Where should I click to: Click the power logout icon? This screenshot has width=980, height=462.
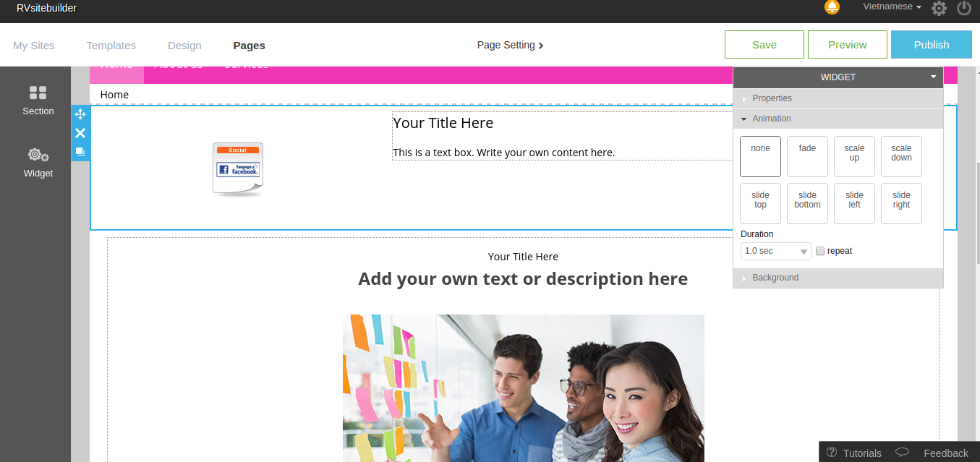963,9
